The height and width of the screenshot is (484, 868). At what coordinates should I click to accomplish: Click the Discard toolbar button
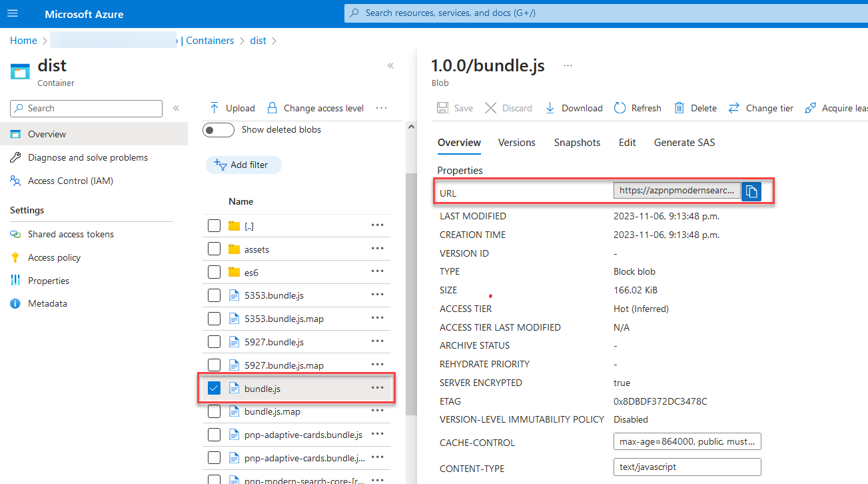508,108
